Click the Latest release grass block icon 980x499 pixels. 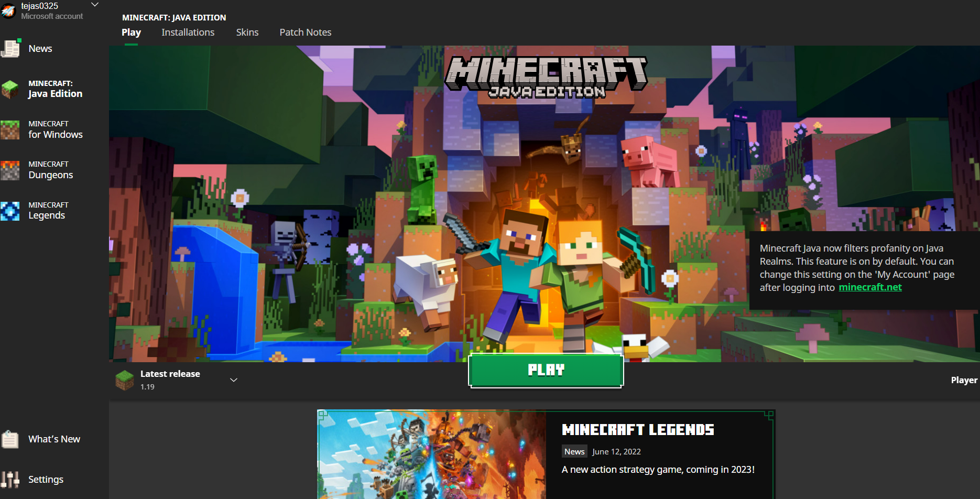(125, 380)
